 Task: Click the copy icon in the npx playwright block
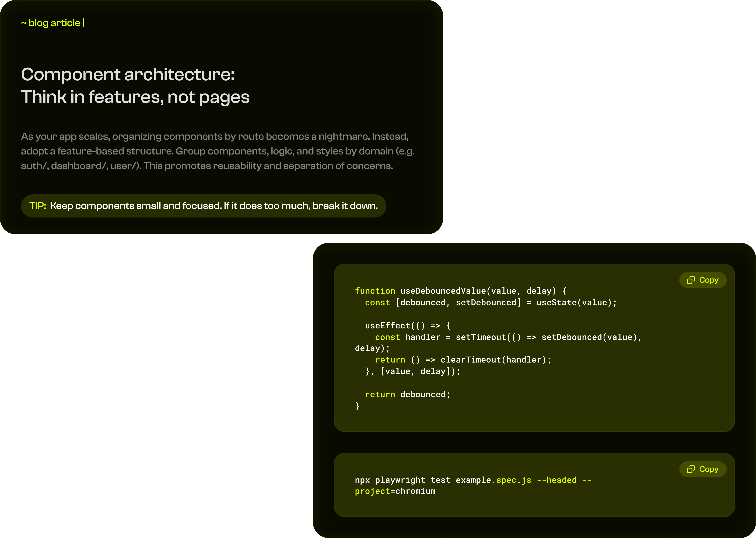pyautogui.click(x=691, y=469)
